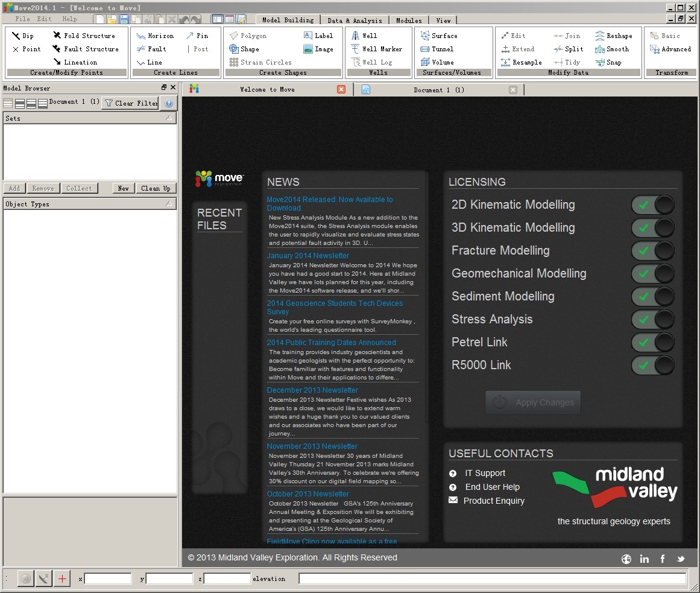Switch off Fracture Modelling license

(x=653, y=250)
